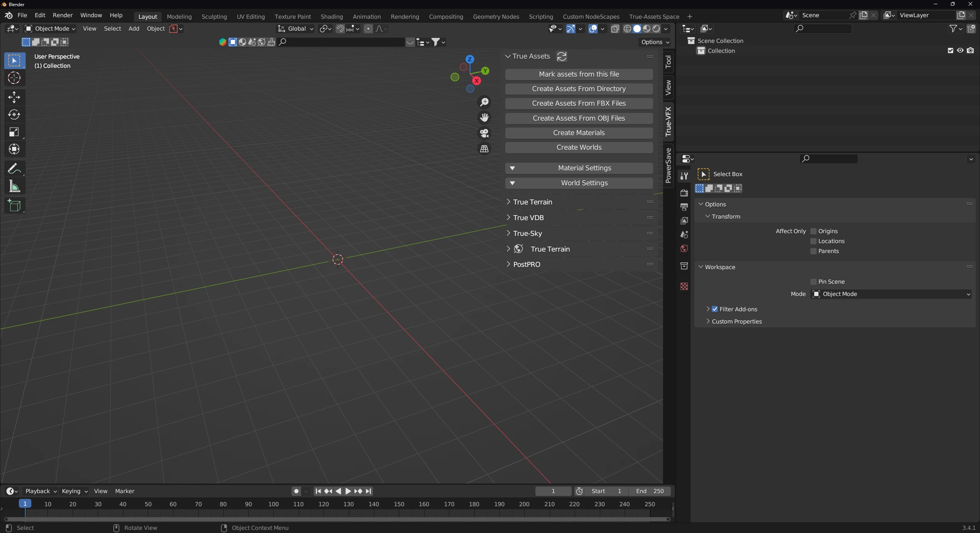Click Create Assets From FBX Files button
980x533 pixels.
[x=578, y=103]
